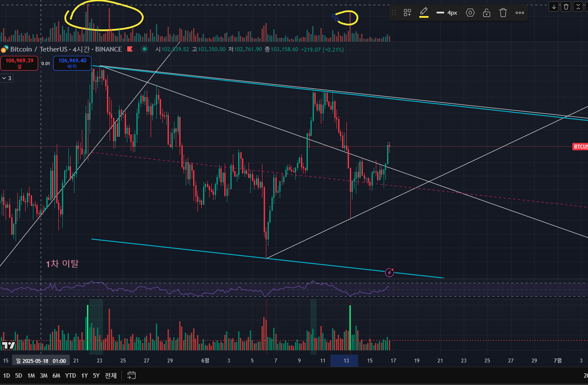Select the 3M time range
The height and width of the screenshot is (385, 588).
[44, 375]
